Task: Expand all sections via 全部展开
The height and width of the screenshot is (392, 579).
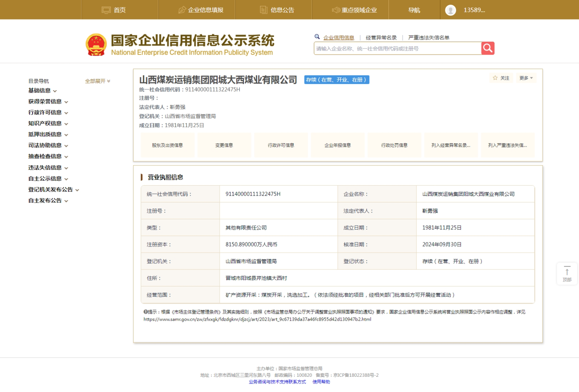Action: 97,81
